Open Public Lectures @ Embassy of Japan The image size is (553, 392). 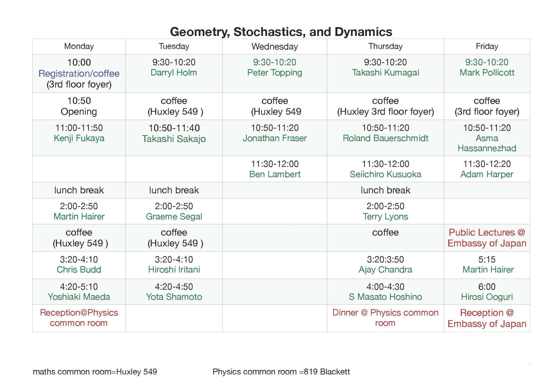pyautogui.click(x=487, y=238)
